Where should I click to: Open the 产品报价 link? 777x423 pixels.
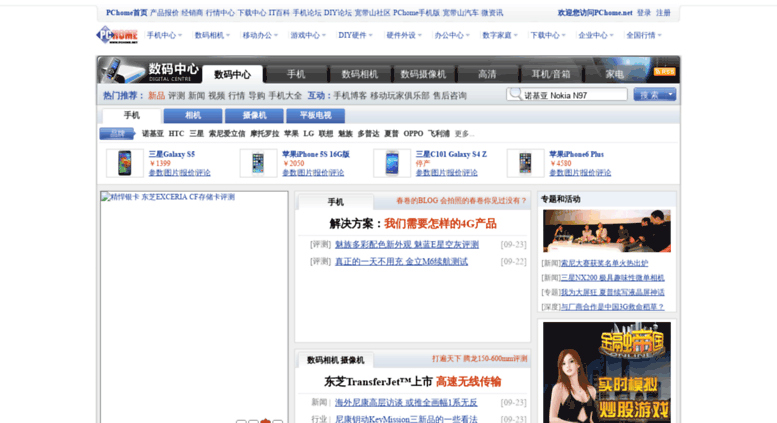tap(164, 13)
